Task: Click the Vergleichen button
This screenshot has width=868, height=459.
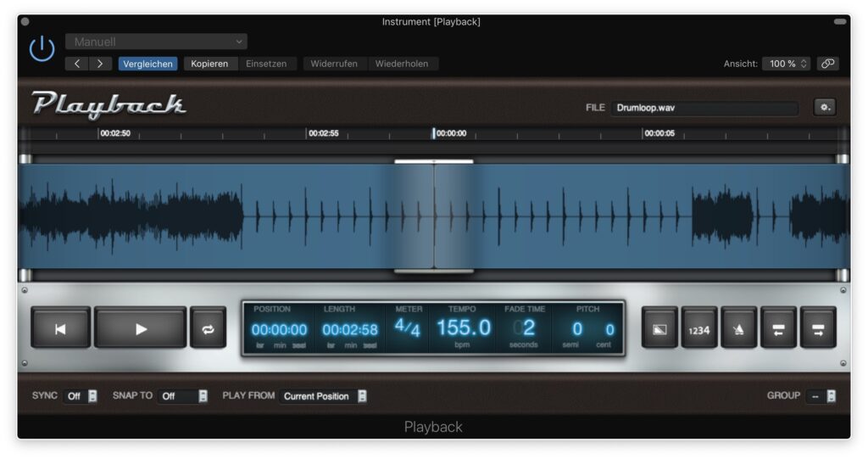Action: [x=147, y=64]
